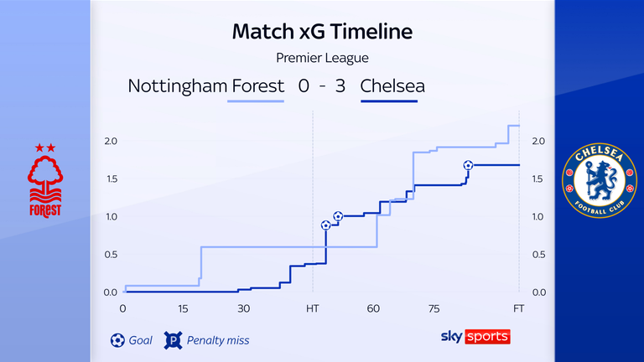Click the Goal football icon in the legend
Viewport: 644px width, 362px height.
coord(117,340)
